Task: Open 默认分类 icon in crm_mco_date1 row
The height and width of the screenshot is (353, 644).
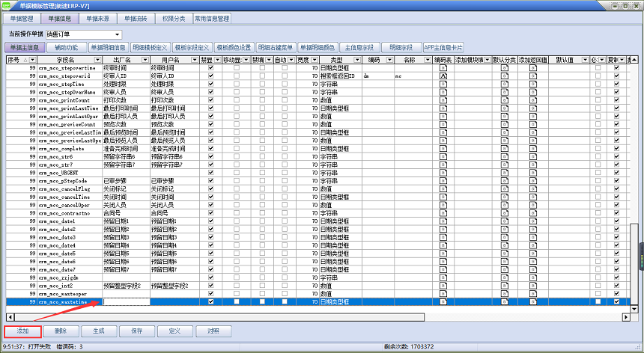Action: pyautogui.click(x=505, y=221)
